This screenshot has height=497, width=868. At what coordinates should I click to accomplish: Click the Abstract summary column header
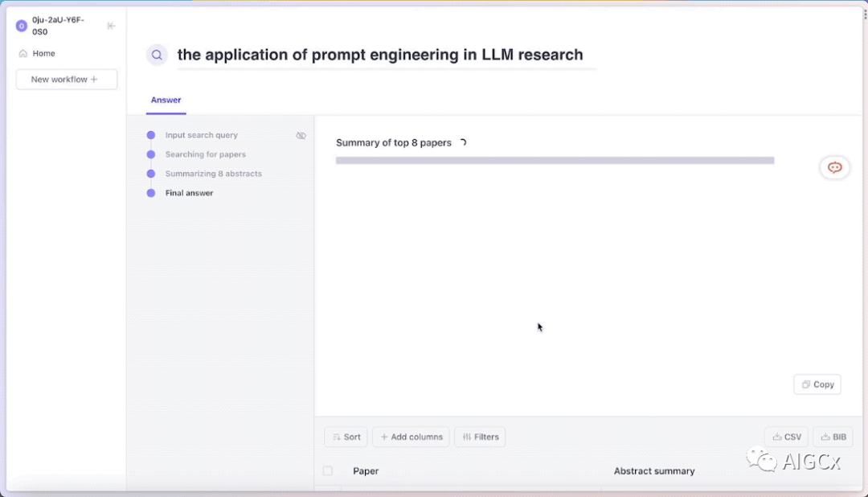click(653, 471)
